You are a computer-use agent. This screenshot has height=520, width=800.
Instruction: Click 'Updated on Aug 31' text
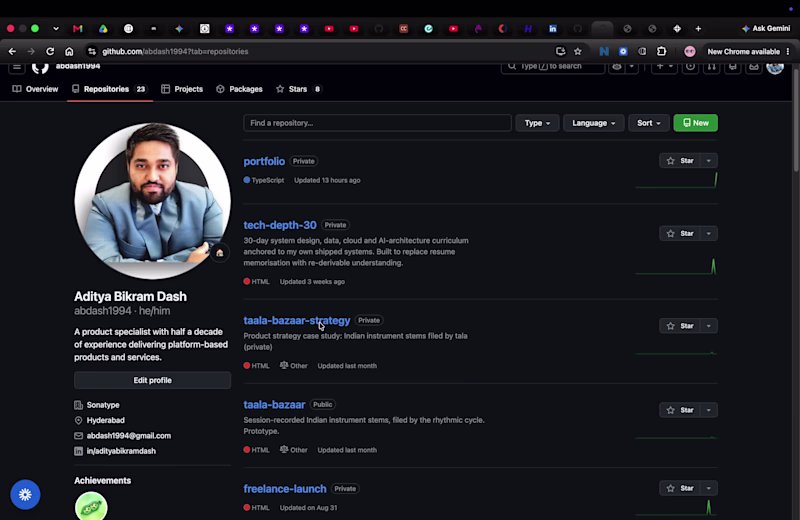click(308, 508)
